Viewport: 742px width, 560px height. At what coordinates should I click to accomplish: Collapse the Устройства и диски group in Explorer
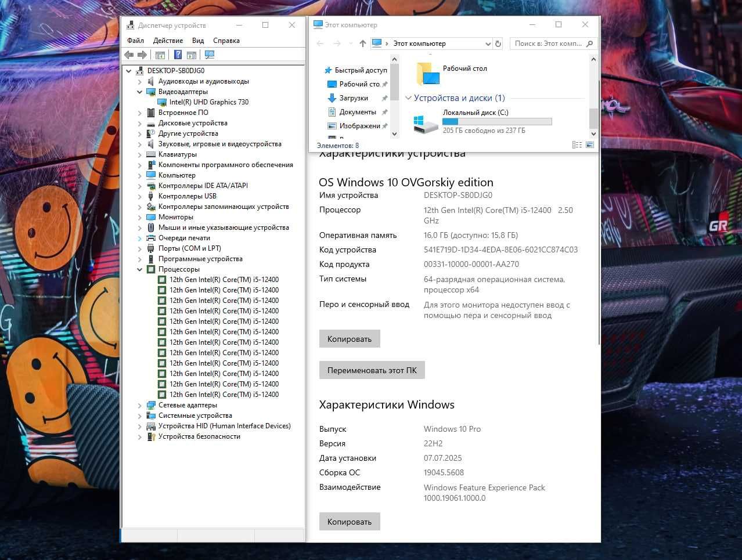tap(408, 98)
